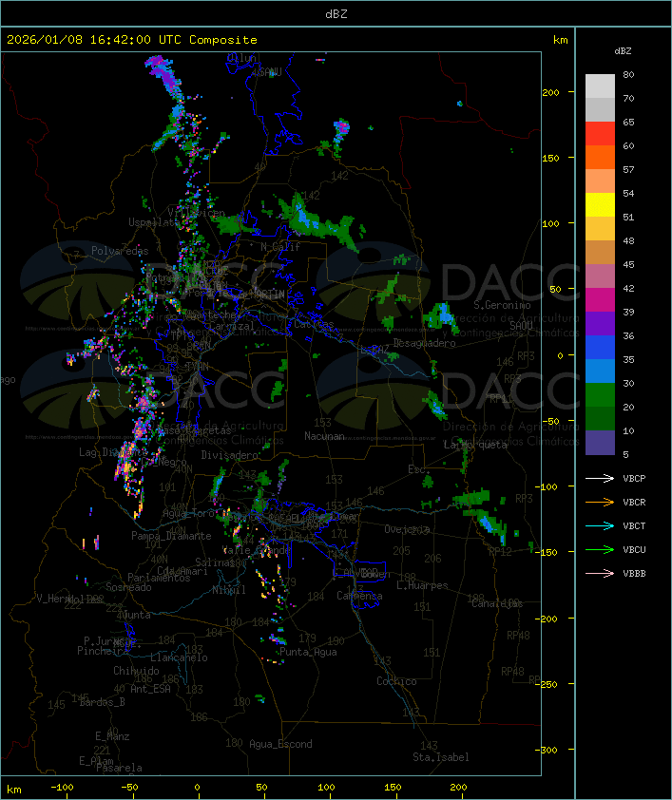
Task: Click the dBZ title at top
Action: pos(336,13)
